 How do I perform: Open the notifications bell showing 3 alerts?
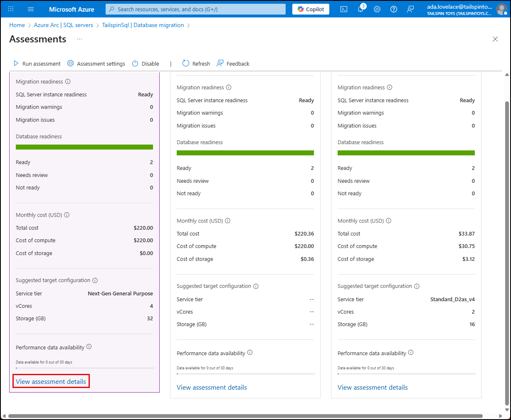tap(360, 9)
